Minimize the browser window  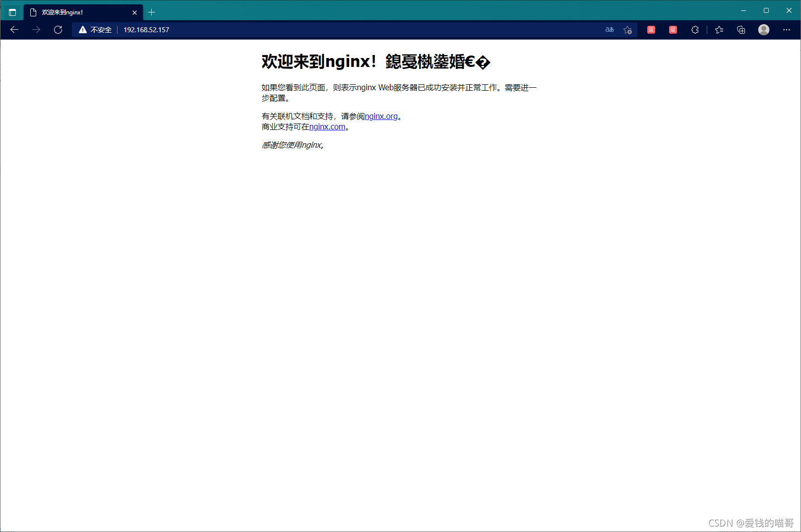743,10
